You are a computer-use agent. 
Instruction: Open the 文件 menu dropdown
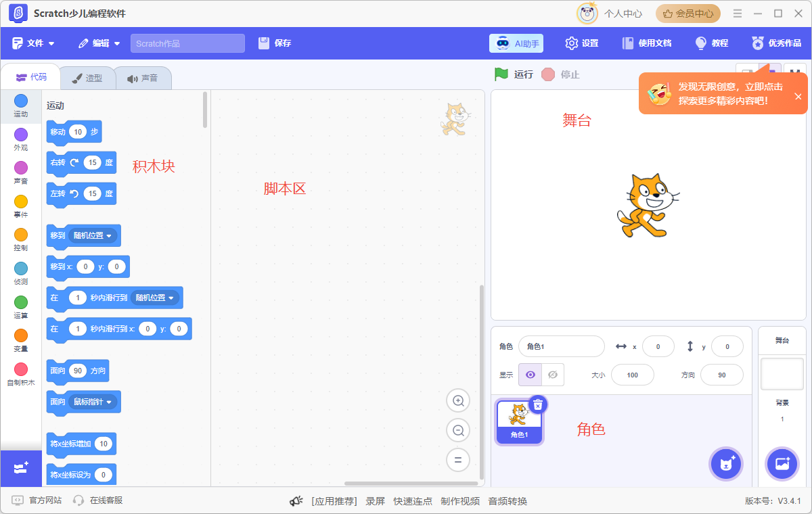coord(34,43)
